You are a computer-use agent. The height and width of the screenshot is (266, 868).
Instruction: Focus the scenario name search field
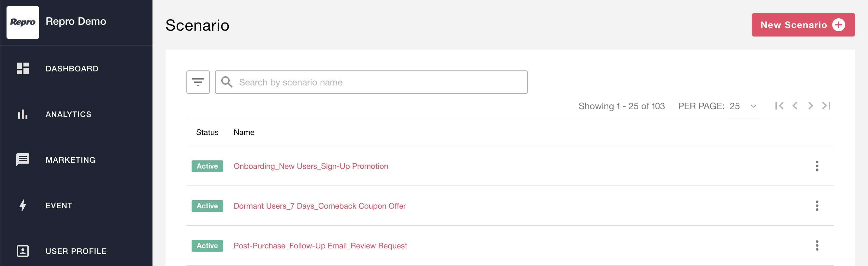pyautogui.click(x=371, y=82)
